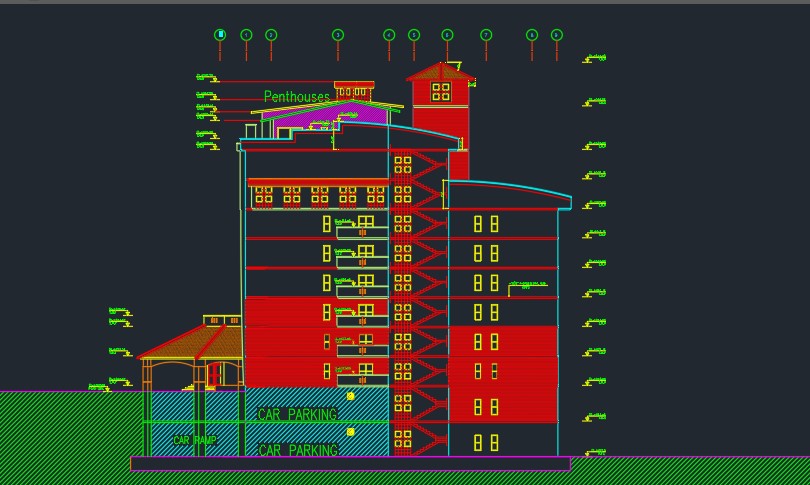
Task: Click the magenta-outlined foundation slab at bottom
Action: [350, 464]
